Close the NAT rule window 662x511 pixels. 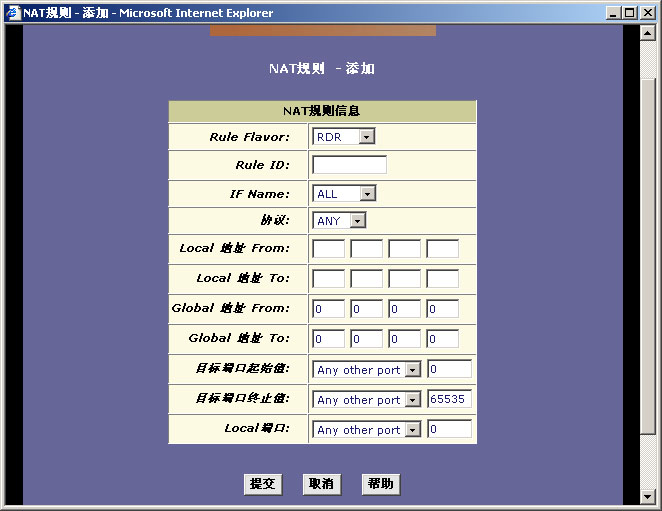[x=648, y=13]
